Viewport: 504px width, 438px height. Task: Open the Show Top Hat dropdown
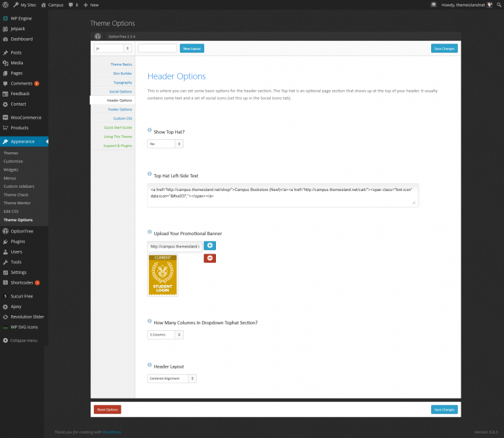pos(165,144)
